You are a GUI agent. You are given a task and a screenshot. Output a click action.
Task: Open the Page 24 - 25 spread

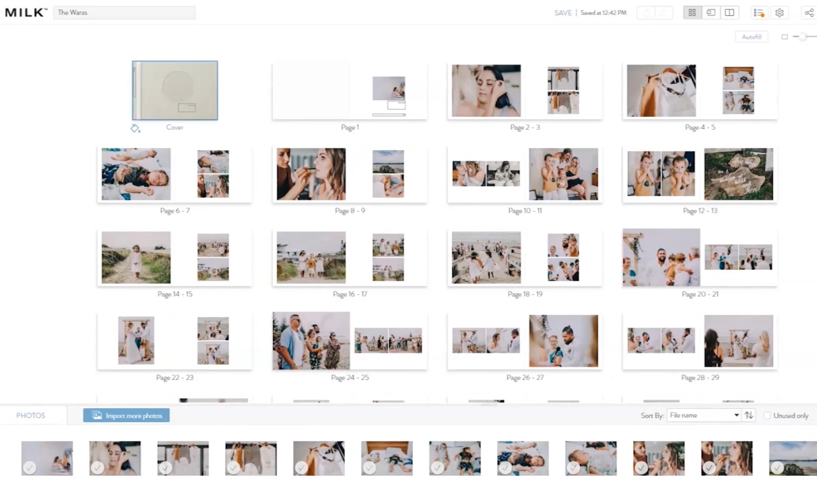[x=350, y=341]
